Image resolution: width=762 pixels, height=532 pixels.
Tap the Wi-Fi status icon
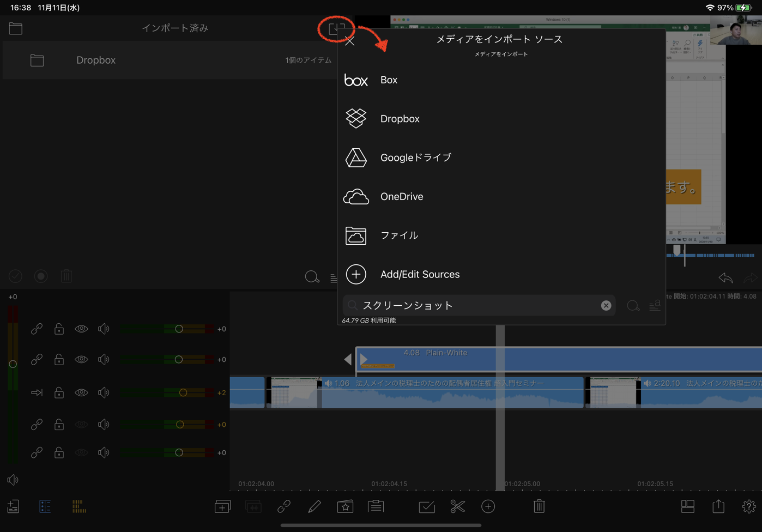pos(710,8)
